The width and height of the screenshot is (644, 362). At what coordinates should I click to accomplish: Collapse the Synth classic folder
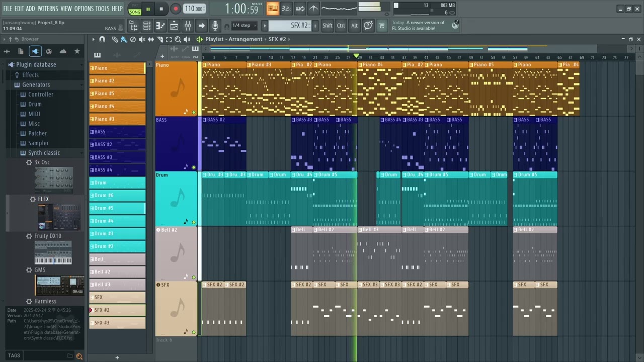pos(44,153)
